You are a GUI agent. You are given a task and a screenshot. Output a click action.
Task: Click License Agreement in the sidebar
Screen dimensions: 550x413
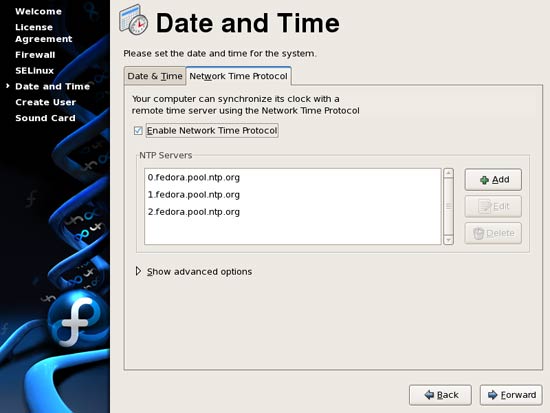[x=43, y=33]
